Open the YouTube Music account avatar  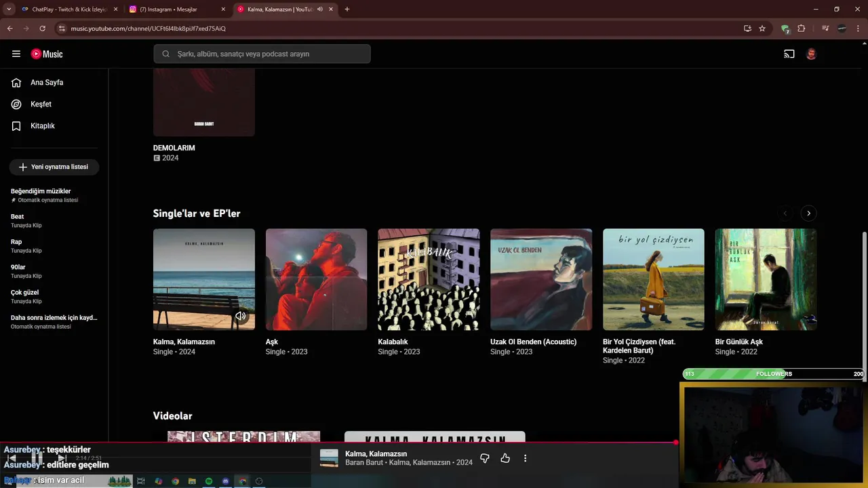coord(811,54)
